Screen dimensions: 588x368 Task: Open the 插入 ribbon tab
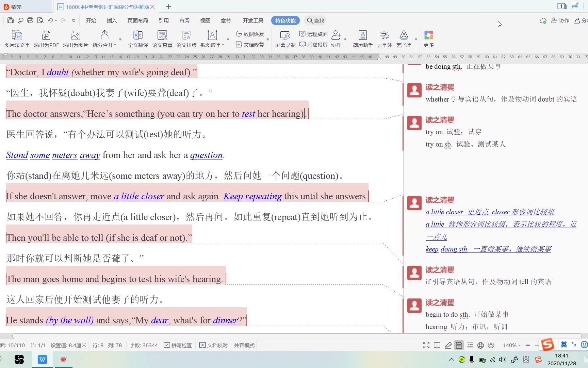(112, 20)
